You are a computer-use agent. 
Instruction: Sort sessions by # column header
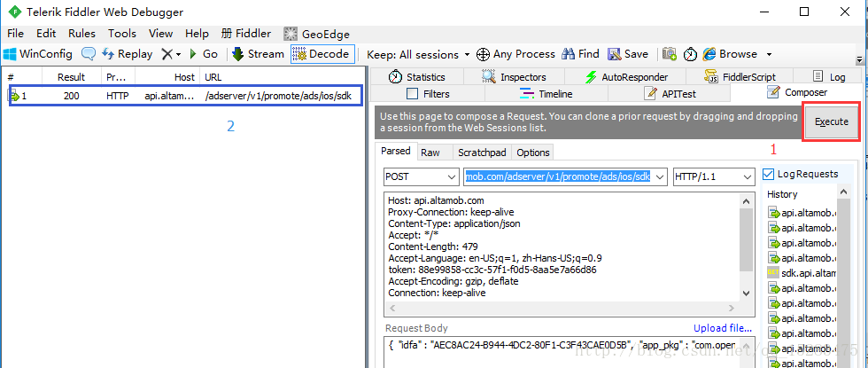point(23,77)
